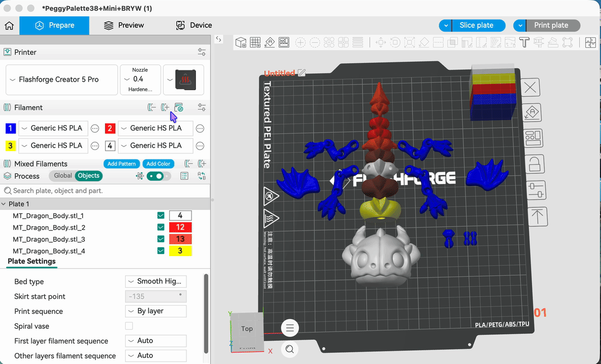This screenshot has width=601, height=364.
Task: Open the Text shape tool
Action: pos(524,42)
